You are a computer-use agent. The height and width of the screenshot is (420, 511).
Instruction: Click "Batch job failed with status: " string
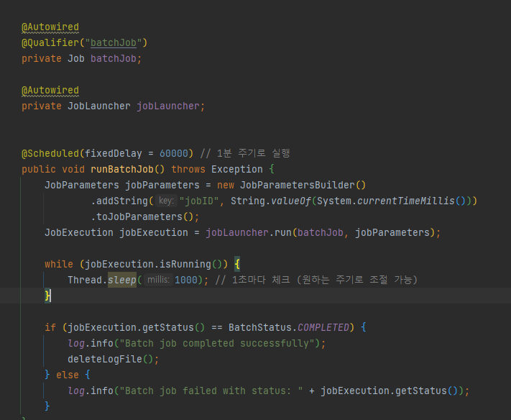pos(211,391)
